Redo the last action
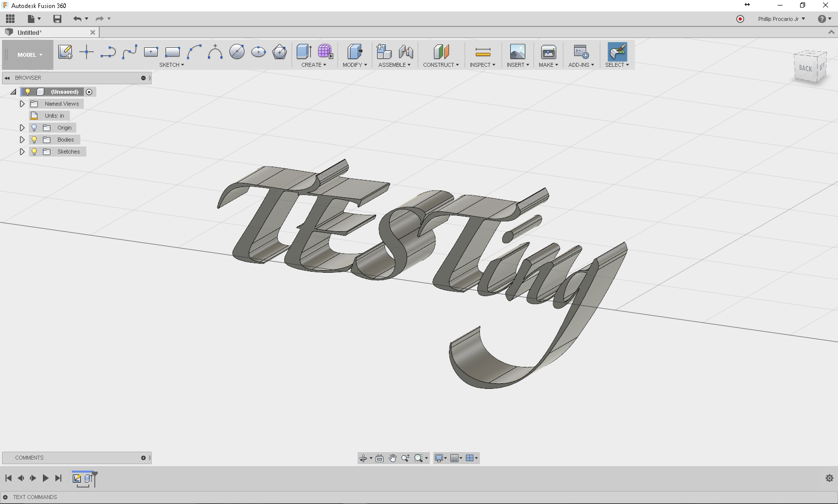 click(100, 19)
